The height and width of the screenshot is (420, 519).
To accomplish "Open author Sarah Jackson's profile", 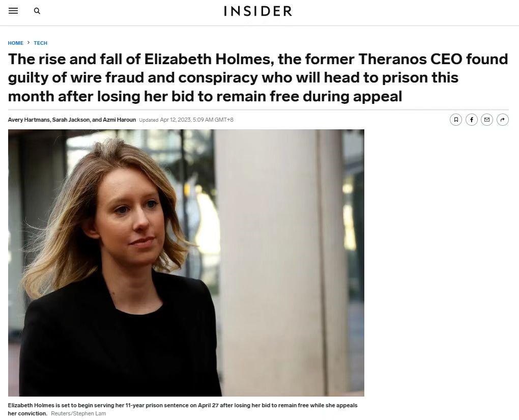I will (71, 120).
